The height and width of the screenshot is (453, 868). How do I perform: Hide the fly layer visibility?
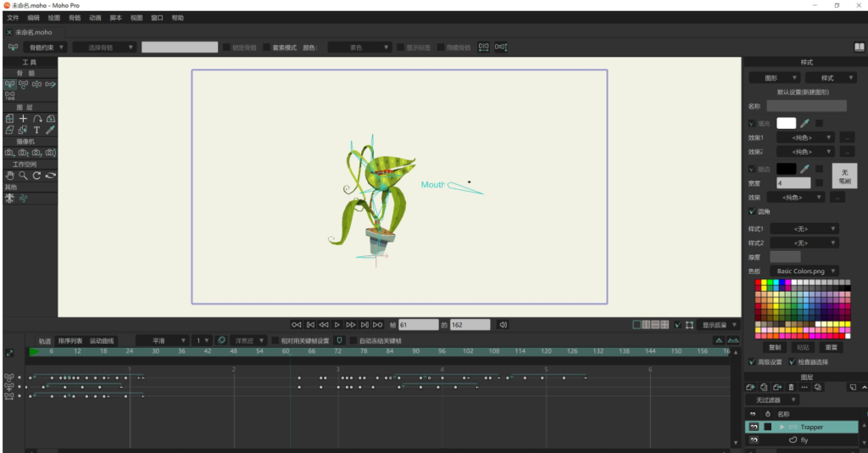(754, 439)
